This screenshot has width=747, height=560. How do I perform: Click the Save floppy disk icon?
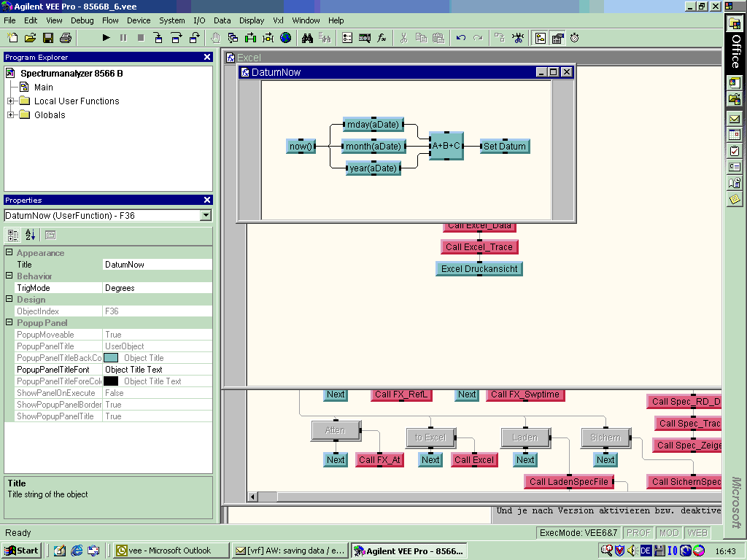[x=48, y=37]
